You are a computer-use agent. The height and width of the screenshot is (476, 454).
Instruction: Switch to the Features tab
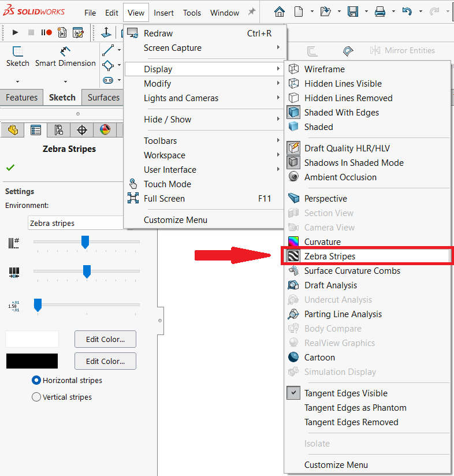[21, 98]
